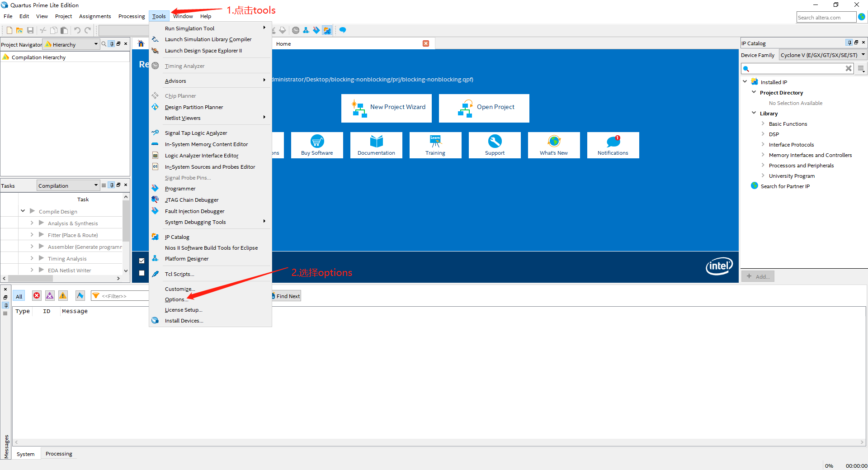
Task: Choose Programmer from the Tools menu
Action: click(210, 189)
